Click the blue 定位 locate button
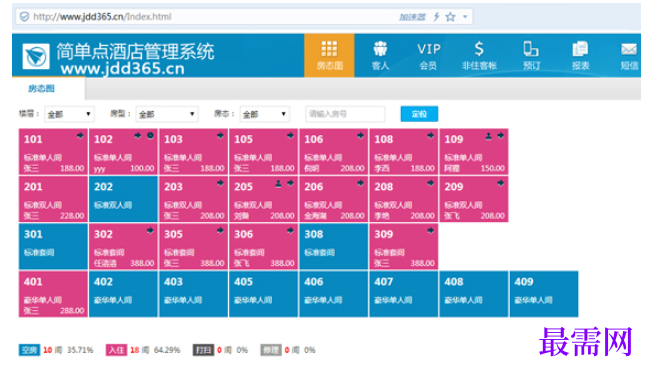Image resolution: width=651 pixels, height=373 pixels. (x=419, y=114)
